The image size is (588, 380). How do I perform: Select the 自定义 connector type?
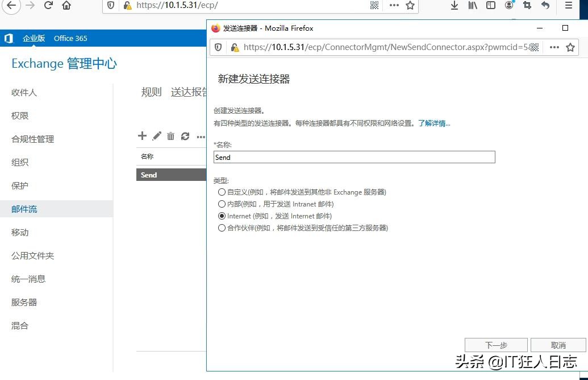coord(222,192)
